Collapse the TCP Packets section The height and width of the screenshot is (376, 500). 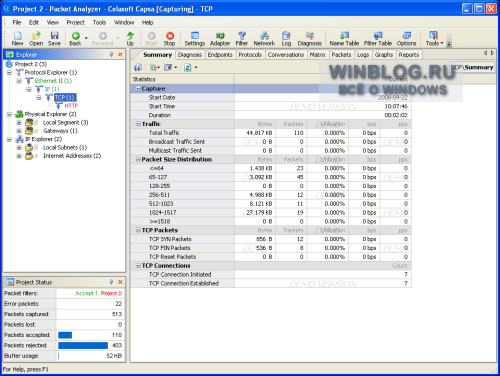[x=138, y=230]
